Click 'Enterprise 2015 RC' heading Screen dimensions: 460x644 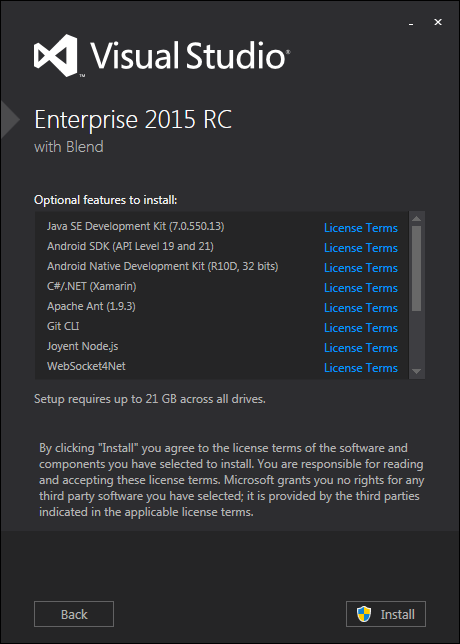coord(133,120)
